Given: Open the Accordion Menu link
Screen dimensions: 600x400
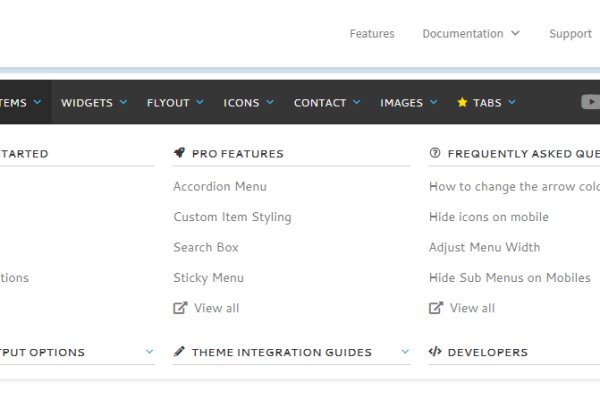Looking at the screenshot, I should click(220, 186).
